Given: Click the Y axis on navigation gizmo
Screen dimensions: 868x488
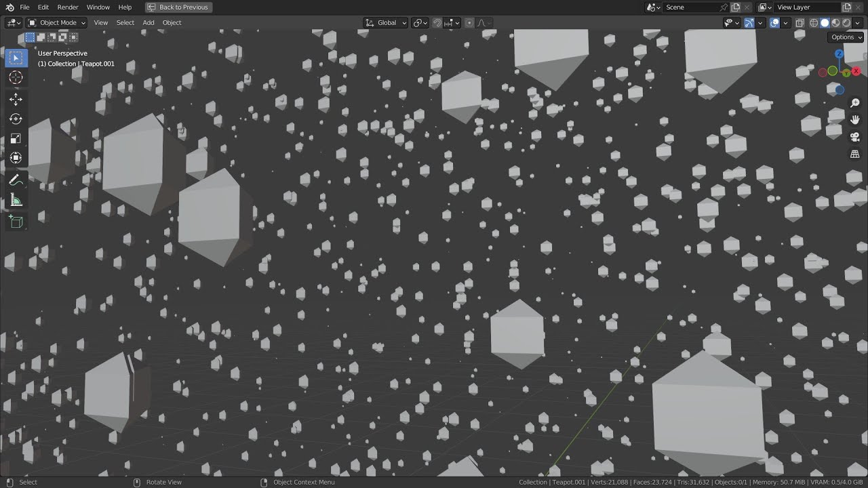Looking at the screenshot, I should tap(846, 73).
